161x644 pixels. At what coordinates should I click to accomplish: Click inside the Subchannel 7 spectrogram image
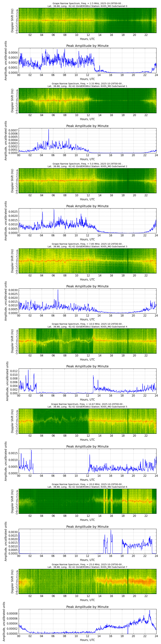[87, 582]
